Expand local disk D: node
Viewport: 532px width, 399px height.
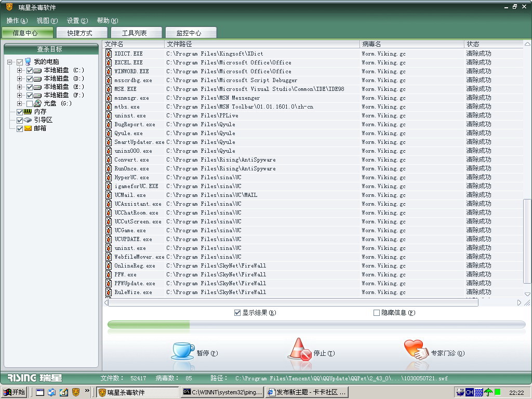(19, 79)
